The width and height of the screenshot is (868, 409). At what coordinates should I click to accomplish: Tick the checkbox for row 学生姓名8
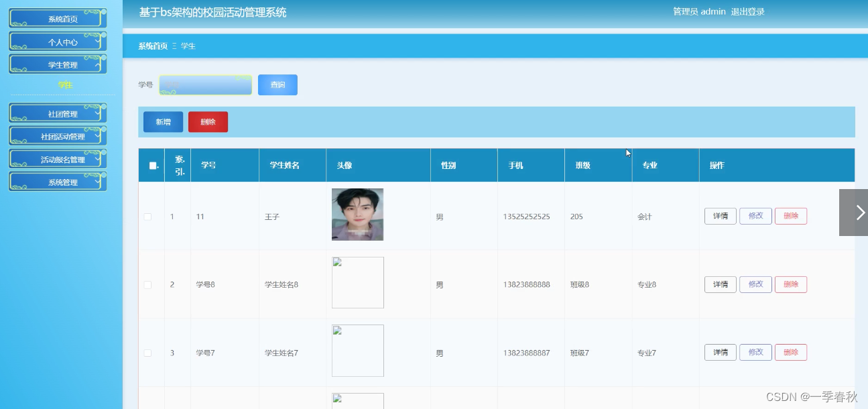147,285
